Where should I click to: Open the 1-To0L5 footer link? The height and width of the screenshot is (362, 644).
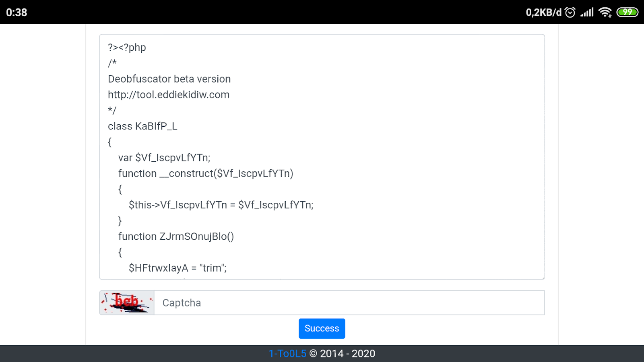pyautogui.click(x=287, y=353)
